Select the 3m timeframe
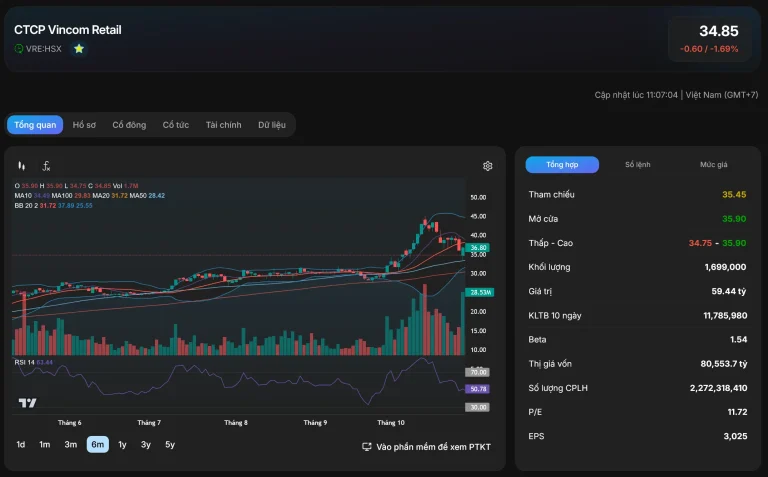The height and width of the screenshot is (477, 768). click(71, 445)
